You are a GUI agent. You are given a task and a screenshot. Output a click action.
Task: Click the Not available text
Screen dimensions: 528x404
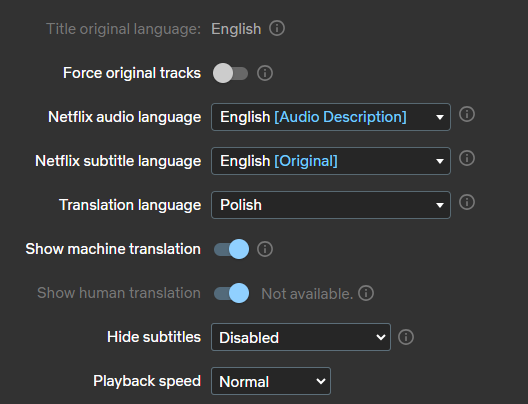click(x=307, y=294)
